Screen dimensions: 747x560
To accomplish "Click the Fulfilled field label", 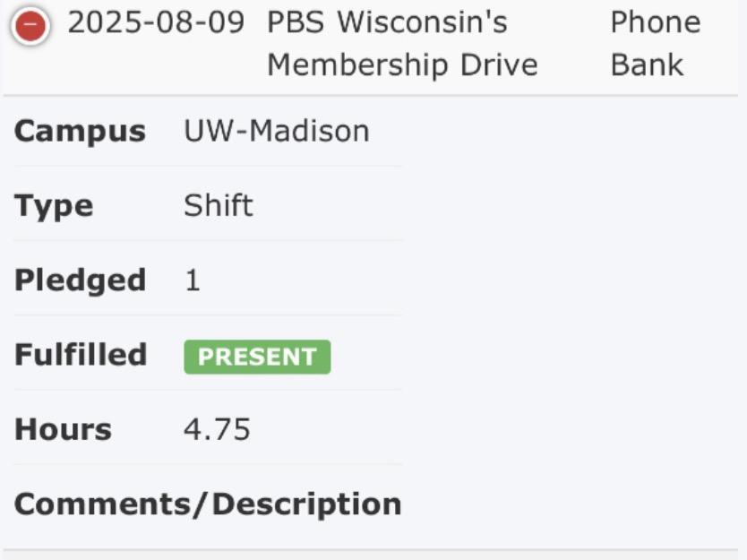I will pos(81,355).
